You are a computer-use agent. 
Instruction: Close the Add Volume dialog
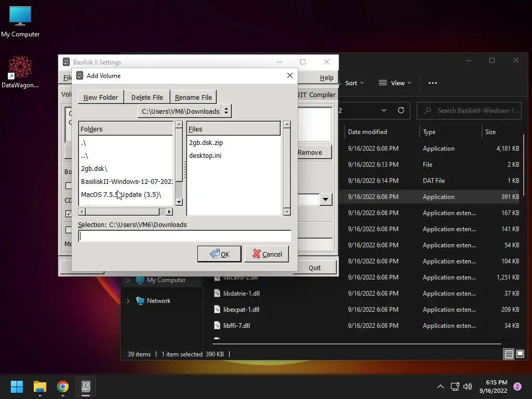click(x=290, y=75)
